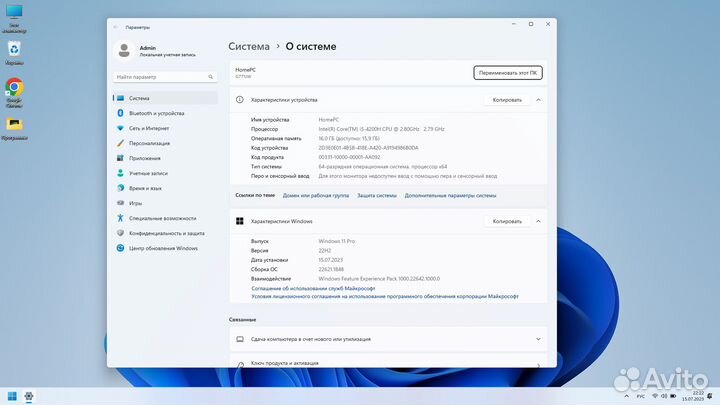720x405 pixels.
Task: Open Конфиденциальность и защита section
Action: point(166,233)
